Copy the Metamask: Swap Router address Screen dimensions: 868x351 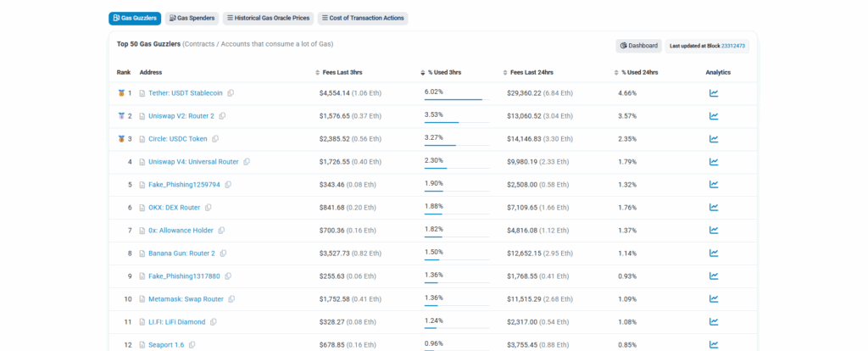point(231,299)
